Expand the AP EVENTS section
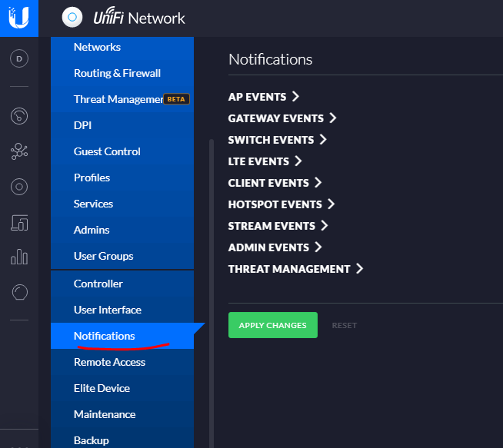Viewport: 503px width, 448px height. click(x=263, y=97)
